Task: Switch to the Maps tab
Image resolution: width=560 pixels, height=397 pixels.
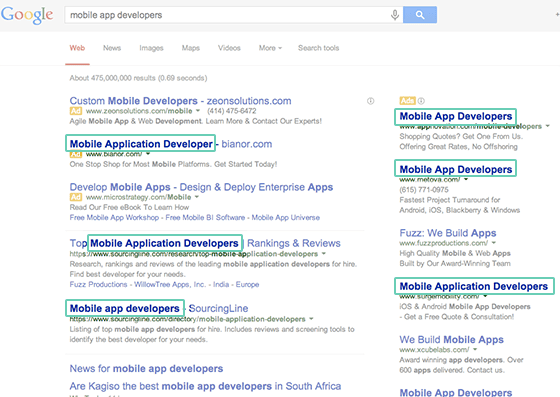Action: [191, 48]
